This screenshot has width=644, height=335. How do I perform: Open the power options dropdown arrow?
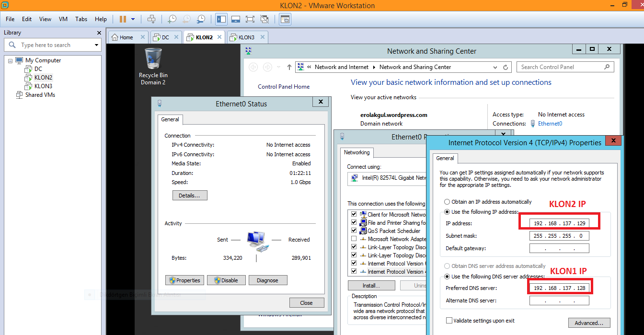tap(133, 19)
